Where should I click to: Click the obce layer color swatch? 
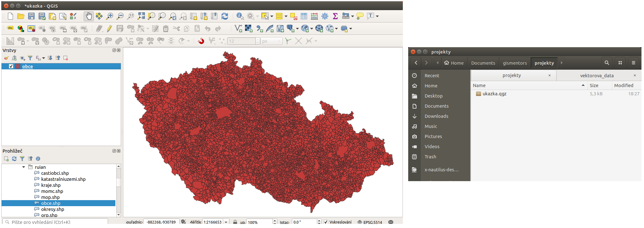pos(18,66)
